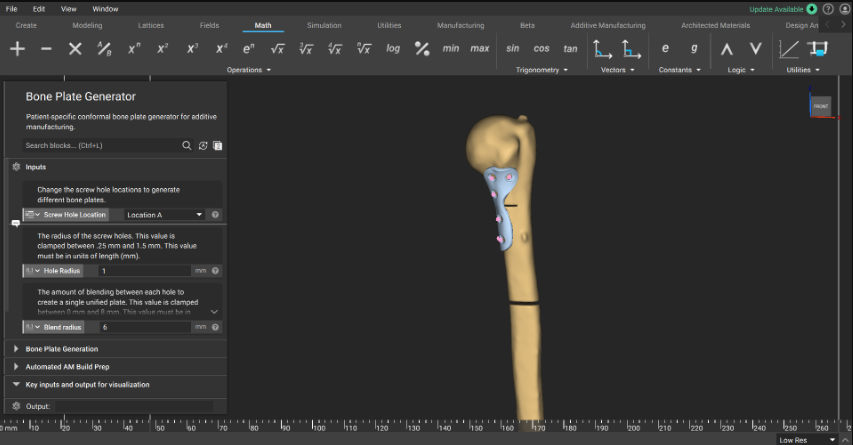Select the log function icon
This screenshot has width=853, height=445.
coord(393,48)
